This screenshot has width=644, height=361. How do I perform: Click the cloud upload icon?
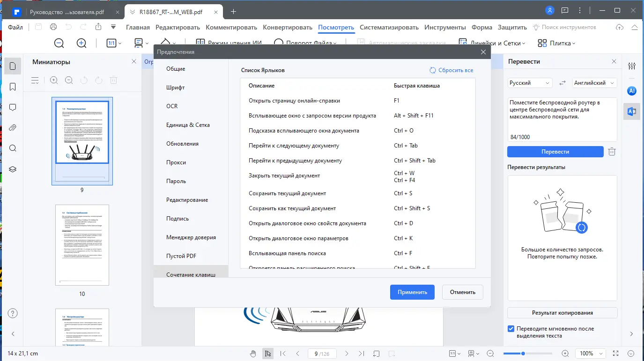tap(620, 27)
